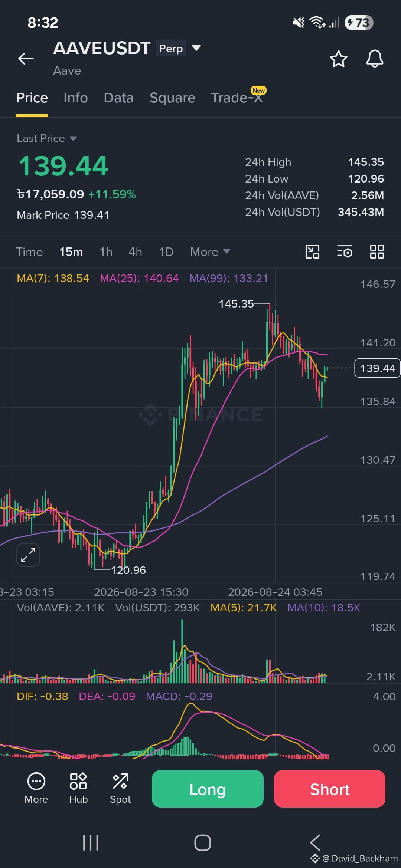Tap the DIF -0.38 MACD label
Viewport: 401px width, 868px height.
coord(42,696)
